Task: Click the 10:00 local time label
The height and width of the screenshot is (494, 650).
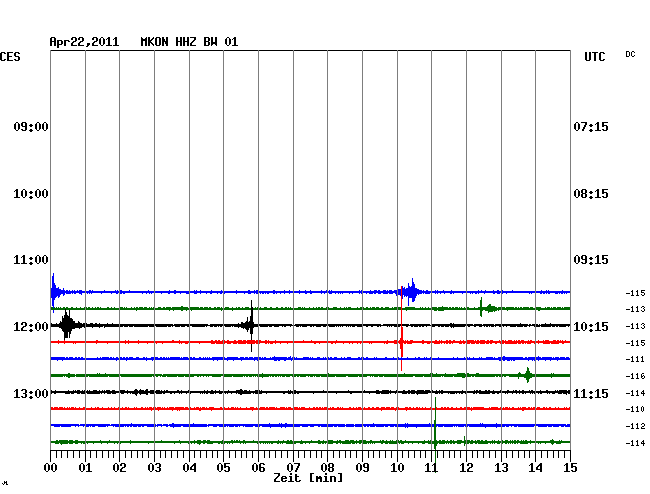Action: click(x=31, y=194)
